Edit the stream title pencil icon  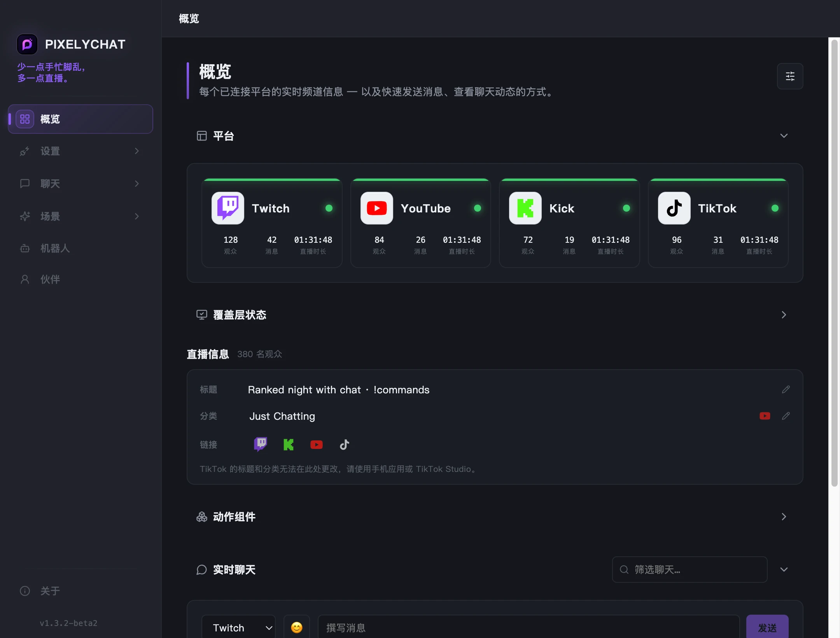pos(786,389)
